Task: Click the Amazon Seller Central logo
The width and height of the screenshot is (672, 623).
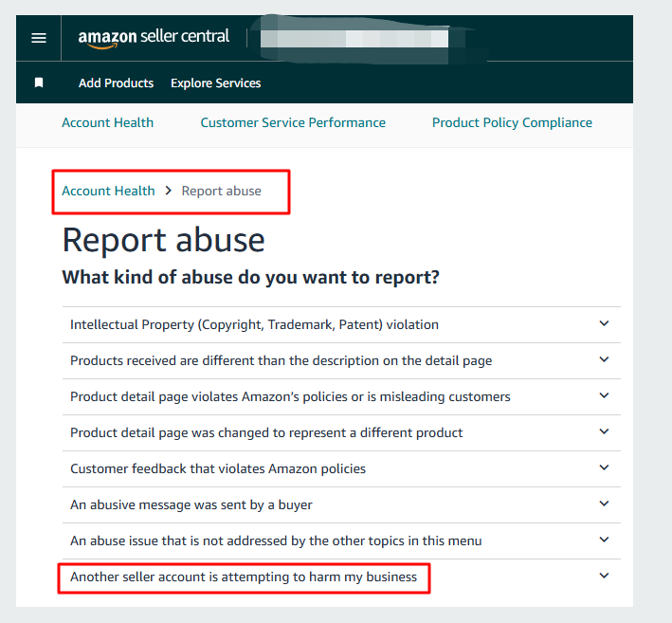Action: click(154, 38)
